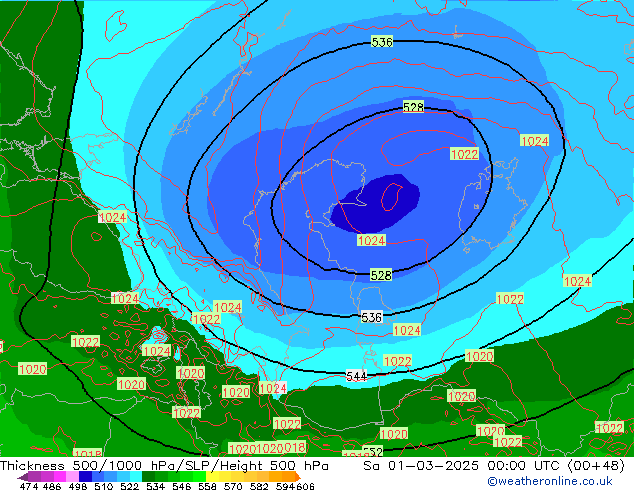Click the orange arrow at legend's end
This screenshot has width=634, height=490.
pos(298,476)
